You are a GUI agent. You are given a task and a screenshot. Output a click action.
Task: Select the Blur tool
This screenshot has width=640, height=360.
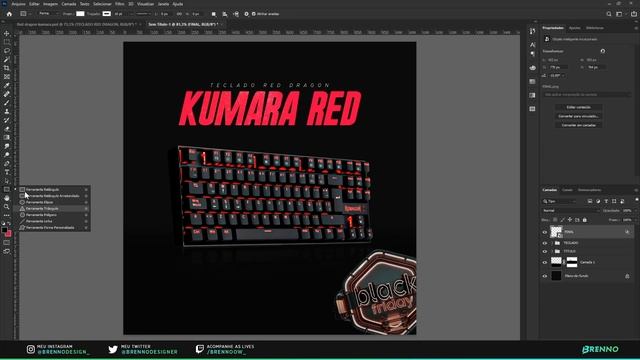(7, 146)
